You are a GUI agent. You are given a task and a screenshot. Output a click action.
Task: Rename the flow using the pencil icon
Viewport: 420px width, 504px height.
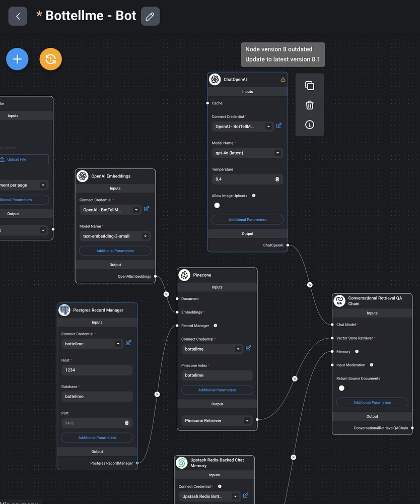(x=150, y=16)
